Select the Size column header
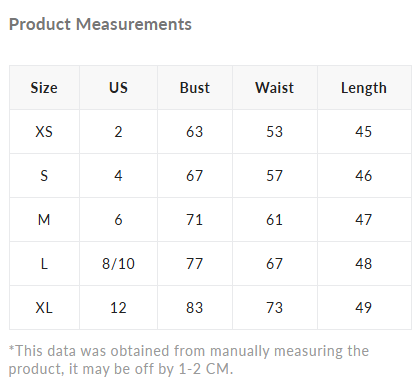The height and width of the screenshot is (377, 419). tap(44, 88)
